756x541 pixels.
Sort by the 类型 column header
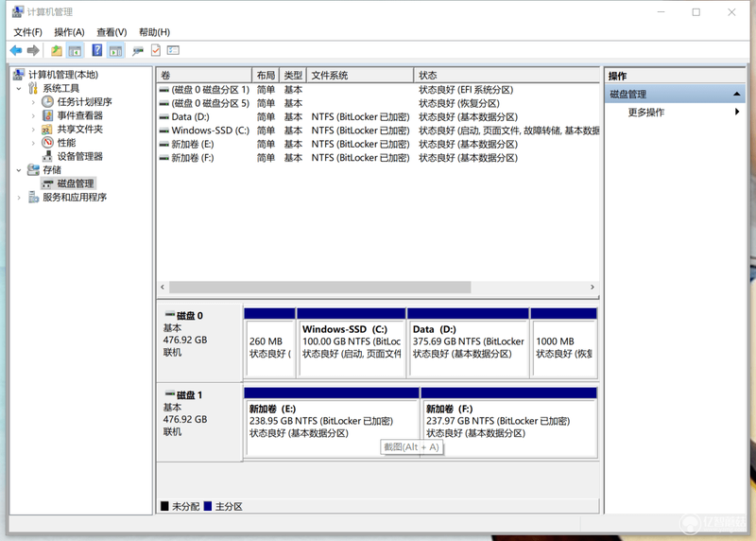click(x=293, y=76)
